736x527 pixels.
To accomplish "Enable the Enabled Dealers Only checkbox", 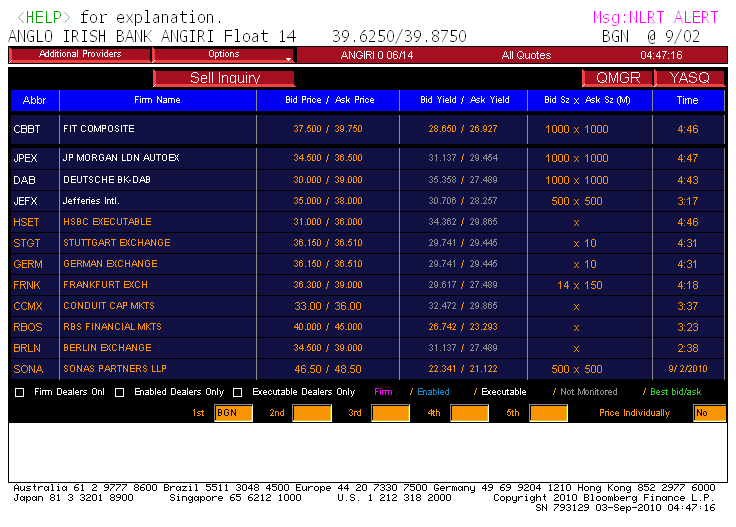I will point(120,393).
